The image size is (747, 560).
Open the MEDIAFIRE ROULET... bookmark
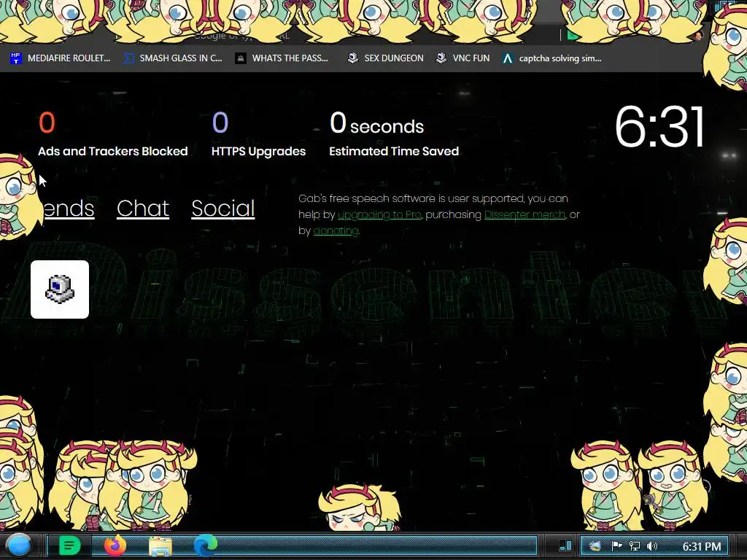click(60, 58)
